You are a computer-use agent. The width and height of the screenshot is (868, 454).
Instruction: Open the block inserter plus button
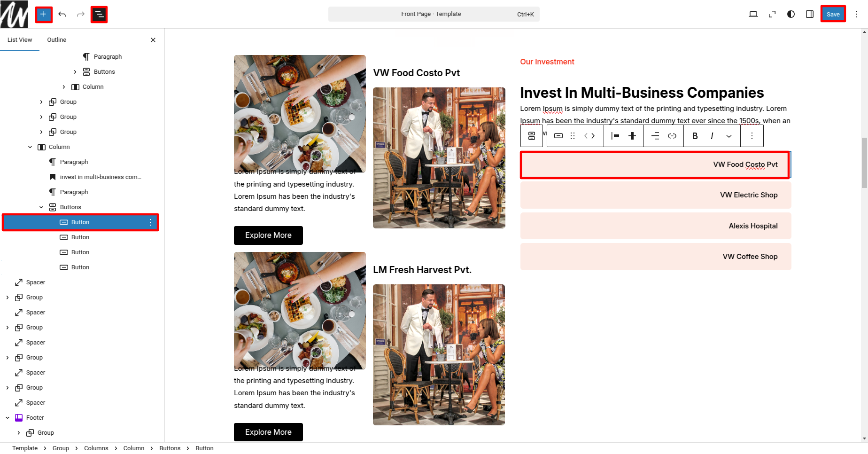43,14
